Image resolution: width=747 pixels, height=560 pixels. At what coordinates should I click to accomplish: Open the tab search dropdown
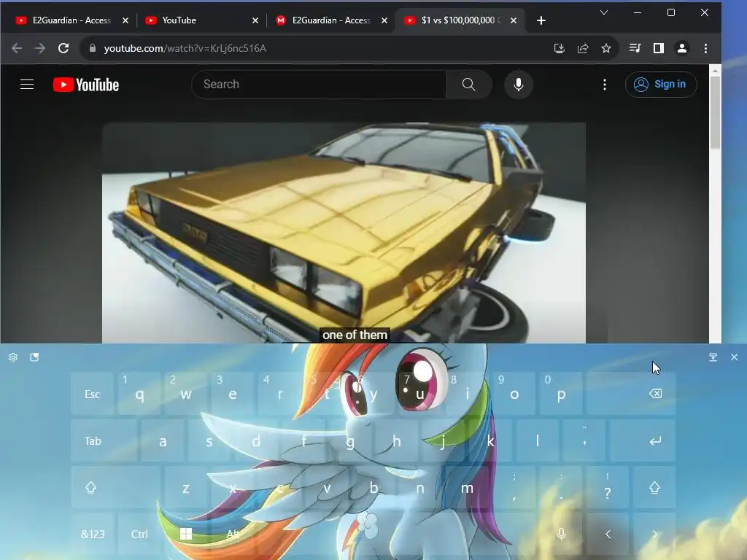tap(603, 12)
